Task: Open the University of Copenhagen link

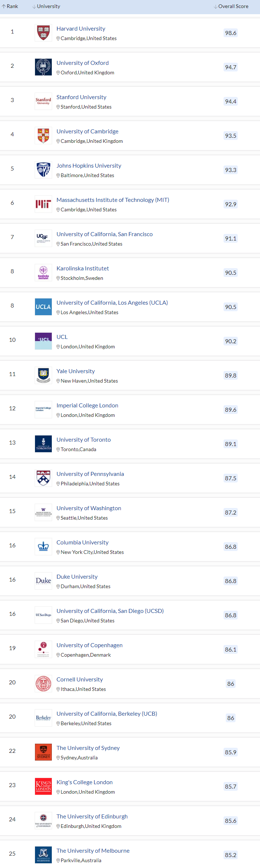Action: (89, 645)
